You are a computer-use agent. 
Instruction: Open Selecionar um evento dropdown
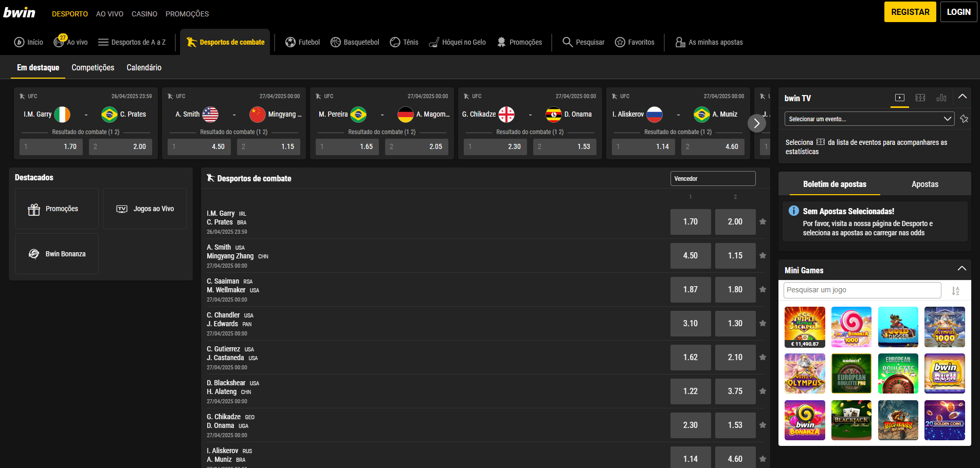pos(869,119)
